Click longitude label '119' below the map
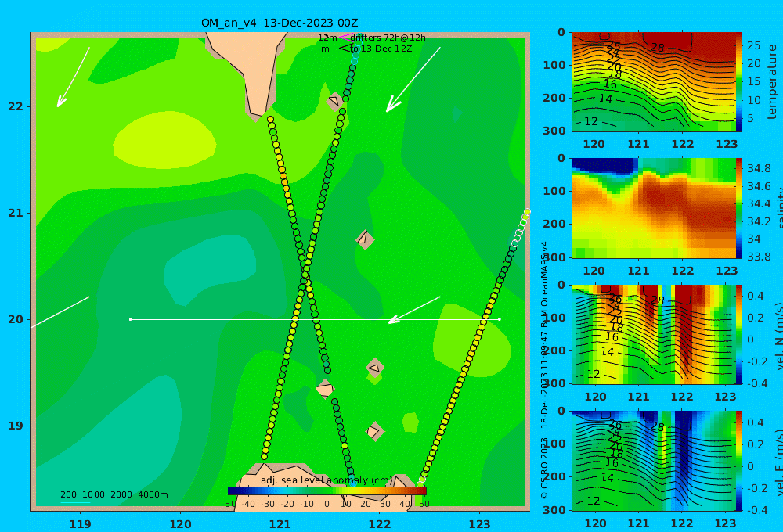 (x=80, y=524)
